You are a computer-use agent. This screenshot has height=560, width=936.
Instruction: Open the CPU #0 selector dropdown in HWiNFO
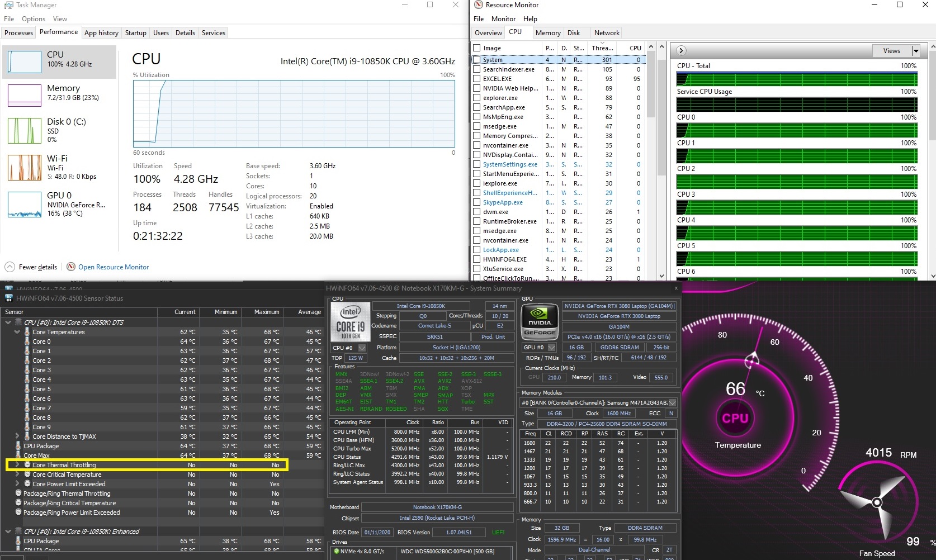[362, 348]
